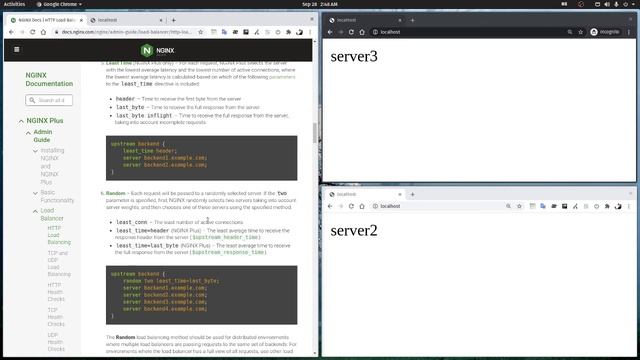The height and width of the screenshot is (360, 640).
Task: Open Chrome menu in the incognito window
Action: point(629,32)
